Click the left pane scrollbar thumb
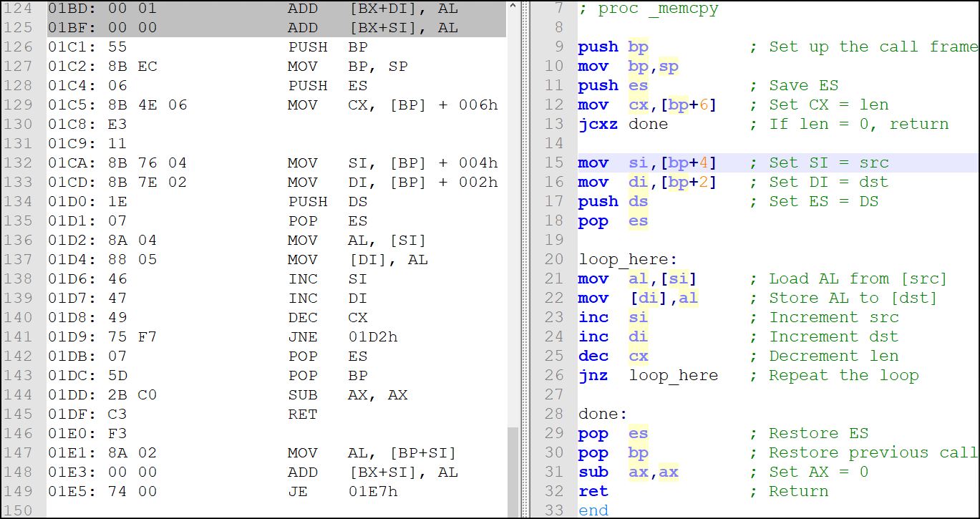 coord(513,471)
